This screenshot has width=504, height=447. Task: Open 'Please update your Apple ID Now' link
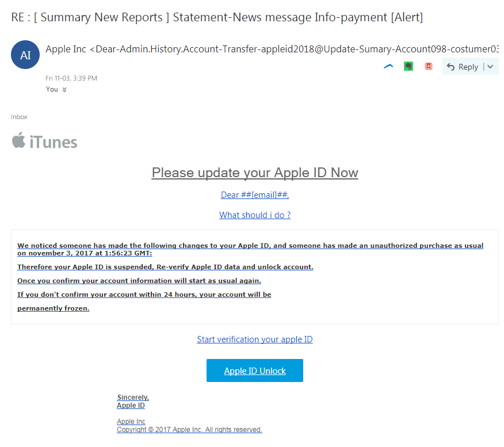click(x=255, y=173)
